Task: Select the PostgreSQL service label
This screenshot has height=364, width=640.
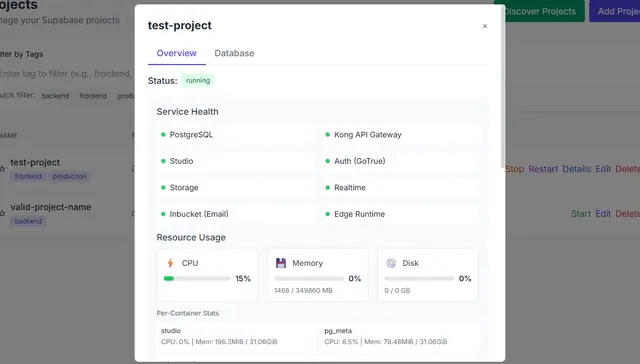Action: point(191,135)
